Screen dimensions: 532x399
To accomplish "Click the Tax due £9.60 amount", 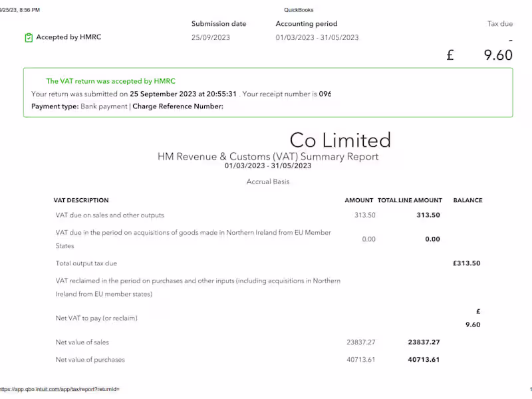I will coord(480,55).
